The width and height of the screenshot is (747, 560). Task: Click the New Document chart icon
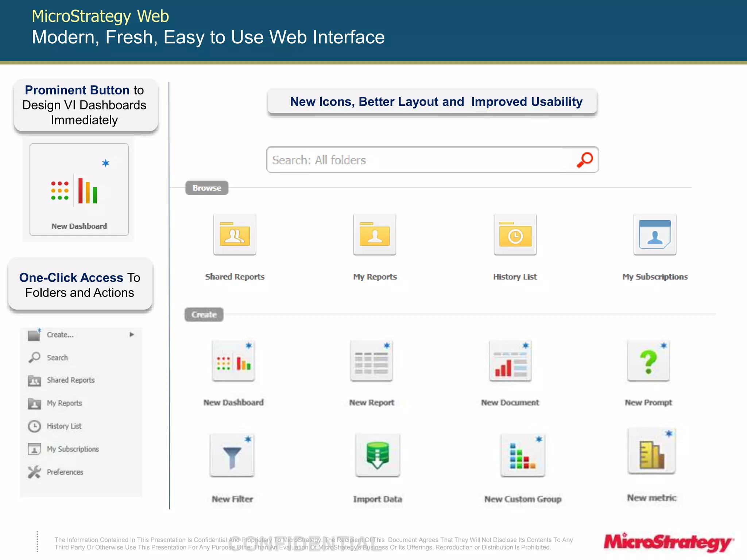(510, 361)
